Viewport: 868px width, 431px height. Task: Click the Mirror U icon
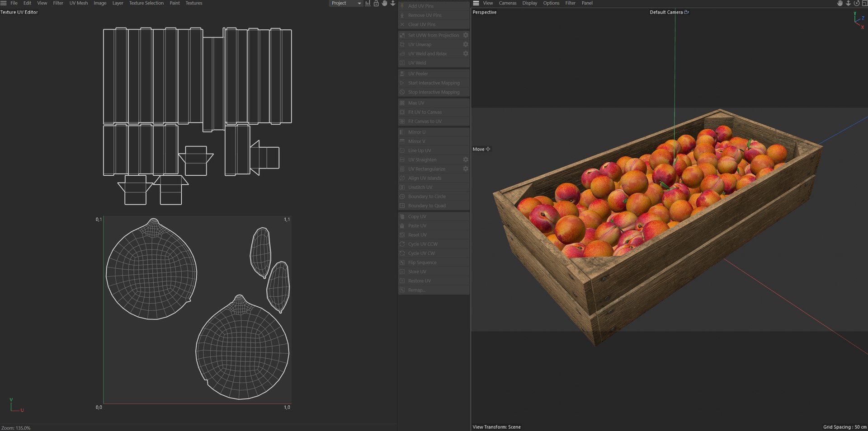click(x=402, y=132)
